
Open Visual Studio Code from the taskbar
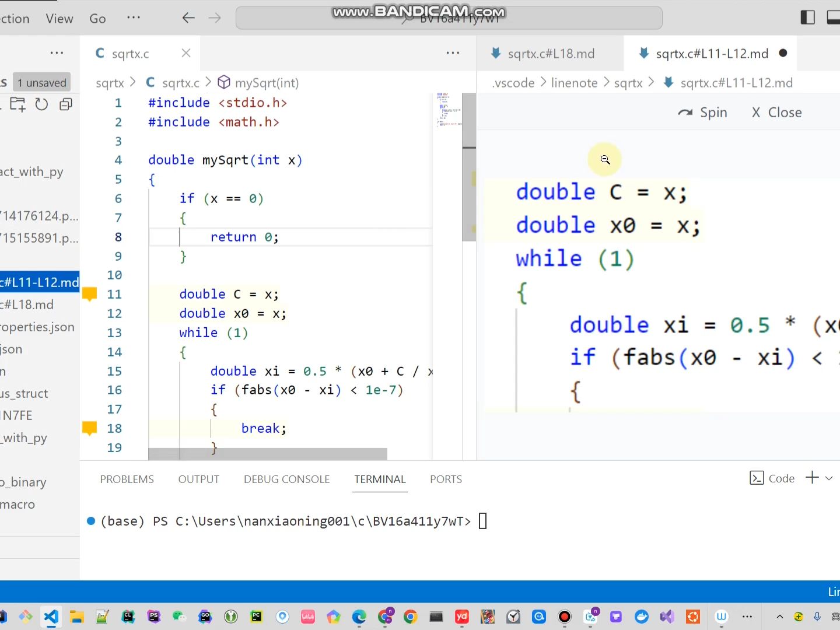(x=51, y=617)
